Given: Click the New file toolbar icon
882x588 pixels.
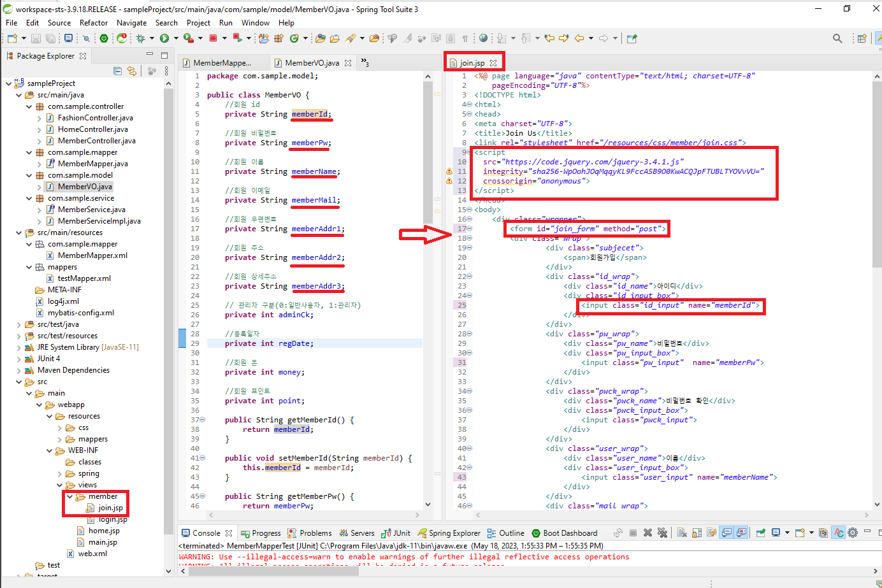Looking at the screenshot, I should [x=12, y=38].
